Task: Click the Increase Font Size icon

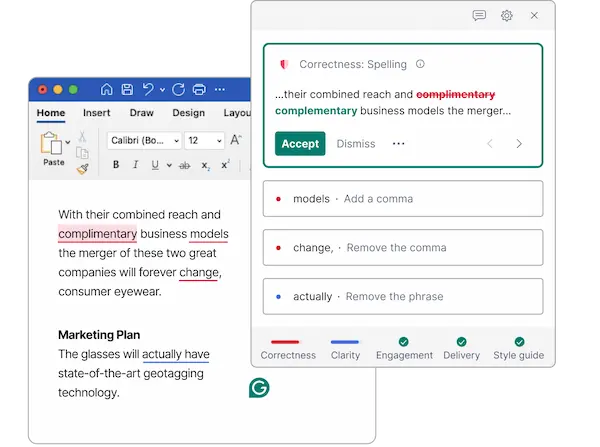Action: pyautogui.click(x=236, y=140)
